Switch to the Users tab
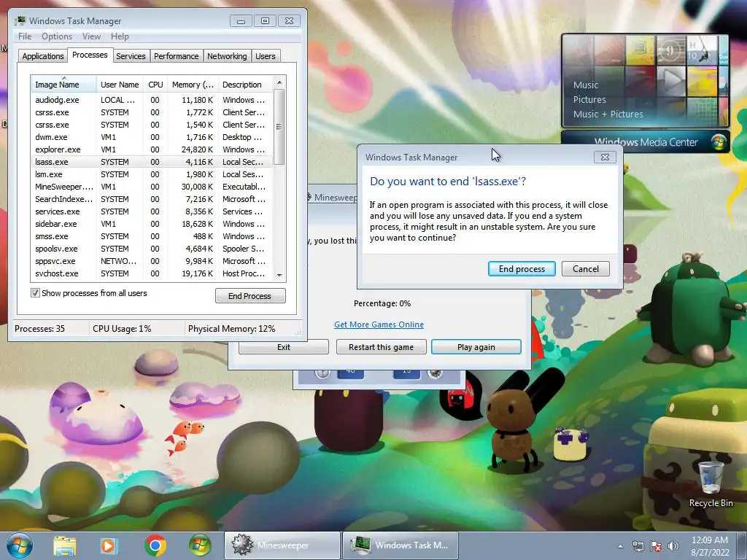747x560 pixels. coord(266,56)
